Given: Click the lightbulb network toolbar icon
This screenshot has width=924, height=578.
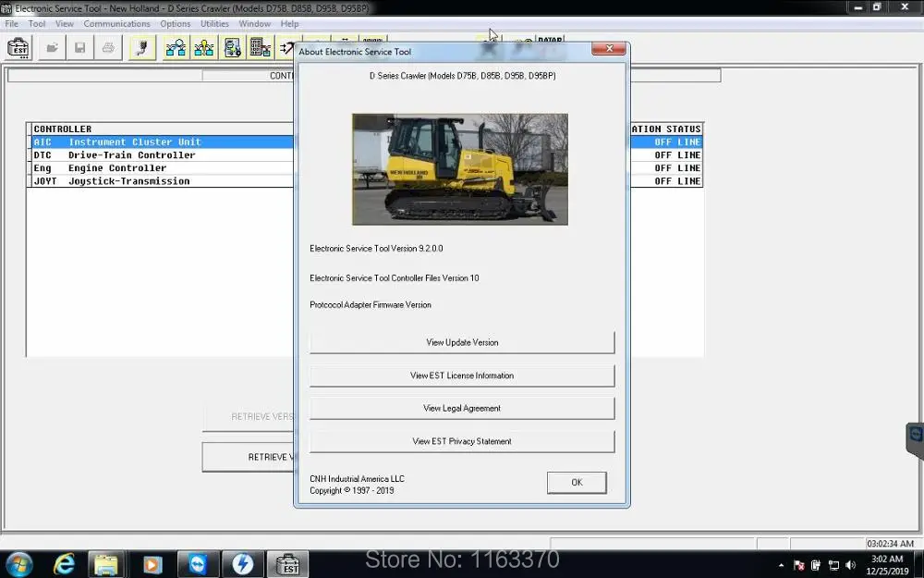Looking at the screenshot, I should coord(204,48).
